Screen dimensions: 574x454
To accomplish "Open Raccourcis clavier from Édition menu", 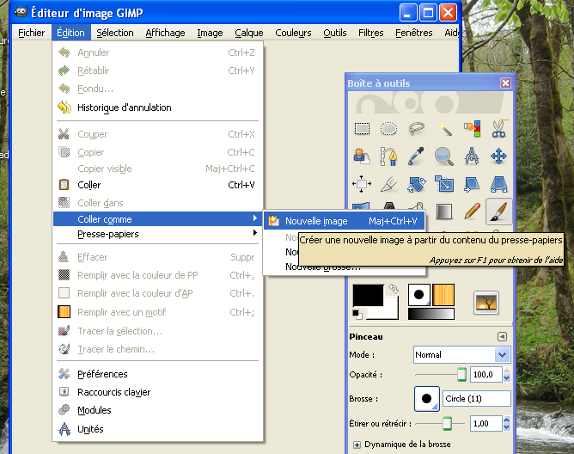I will pyautogui.click(x=157, y=392).
